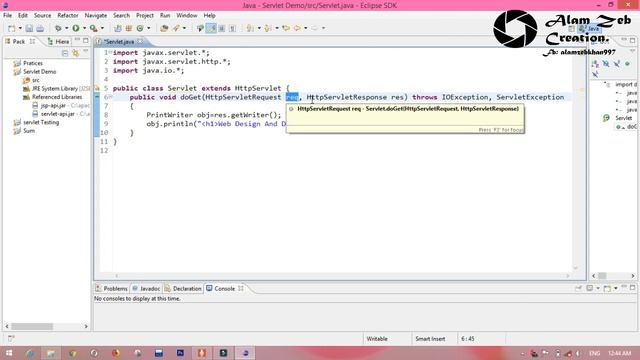The image size is (640, 360).
Task: Click the New Java Project toolbar icon
Action: (x=118, y=28)
